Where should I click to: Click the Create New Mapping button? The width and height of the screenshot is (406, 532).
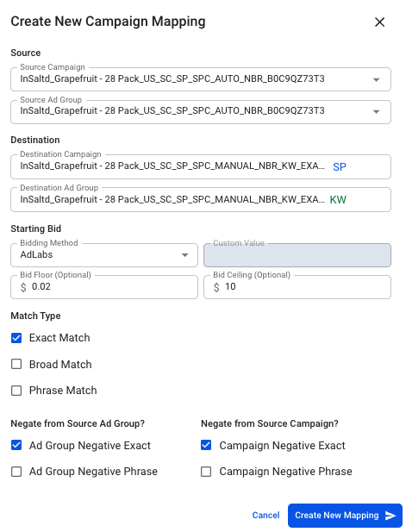pyautogui.click(x=345, y=516)
